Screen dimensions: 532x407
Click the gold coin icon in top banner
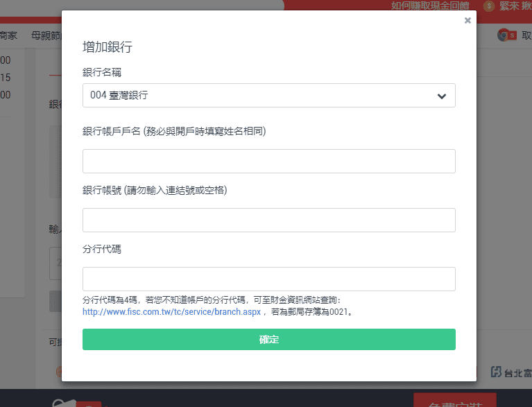click(489, 6)
